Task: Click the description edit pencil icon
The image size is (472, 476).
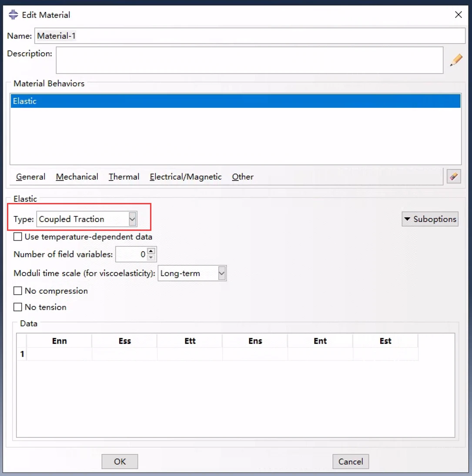Action: coord(456,60)
